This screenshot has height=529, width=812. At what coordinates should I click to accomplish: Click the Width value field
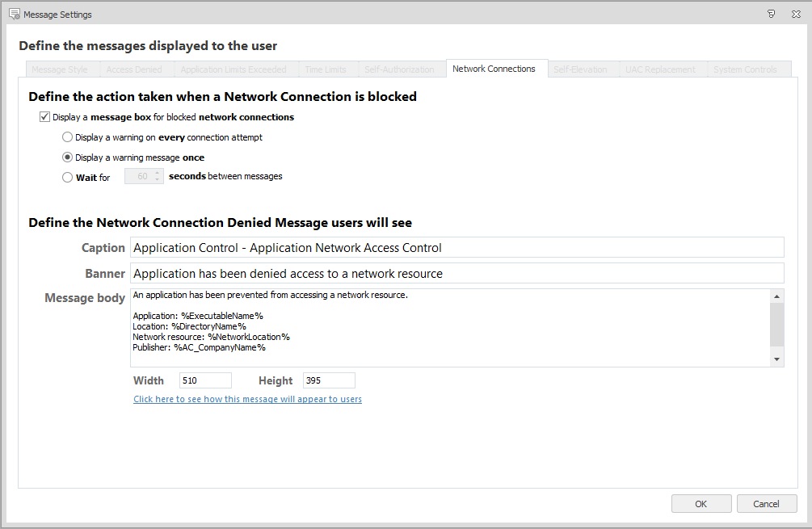click(205, 380)
